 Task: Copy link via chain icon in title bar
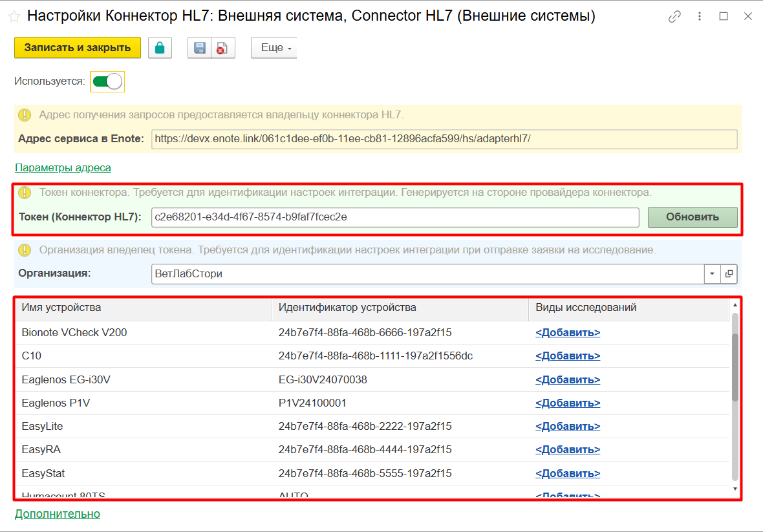[675, 16]
